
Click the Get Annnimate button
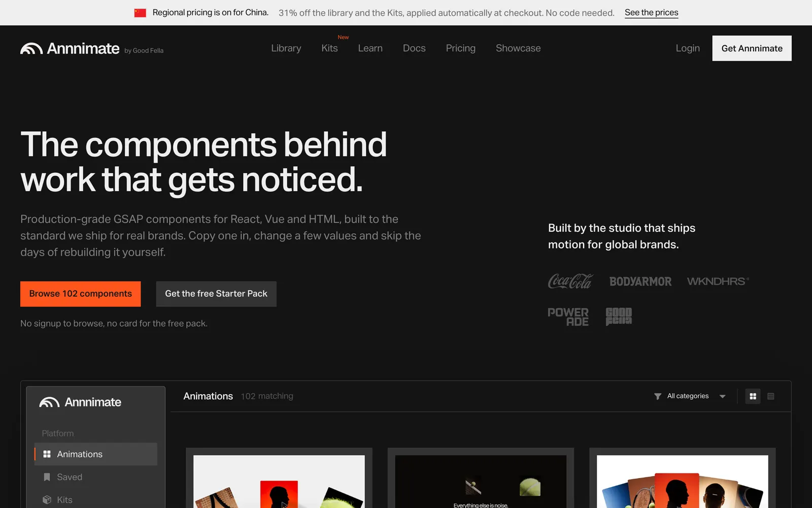pyautogui.click(x=752, y=48)
